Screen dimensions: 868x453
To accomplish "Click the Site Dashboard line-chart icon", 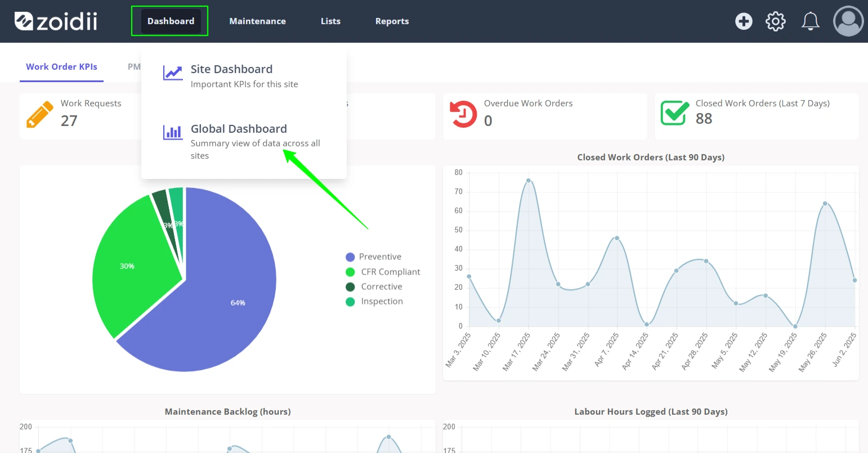I will coord(173,73).
